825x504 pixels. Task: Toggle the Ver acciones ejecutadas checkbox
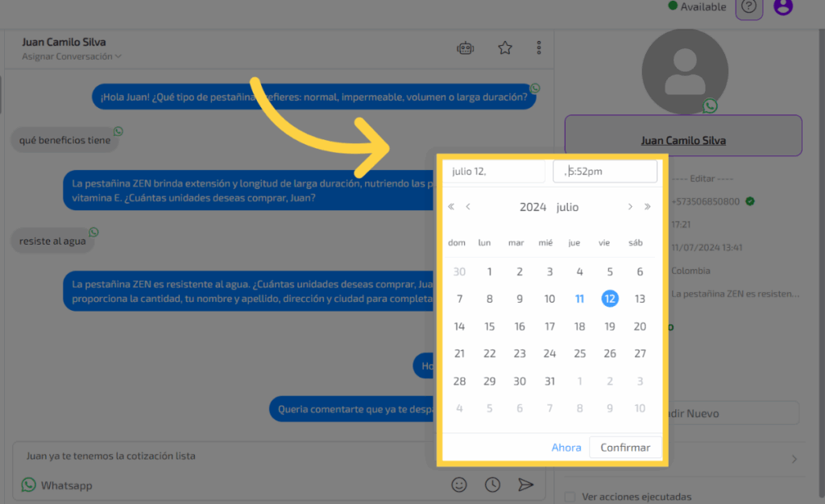coord(570,497)
